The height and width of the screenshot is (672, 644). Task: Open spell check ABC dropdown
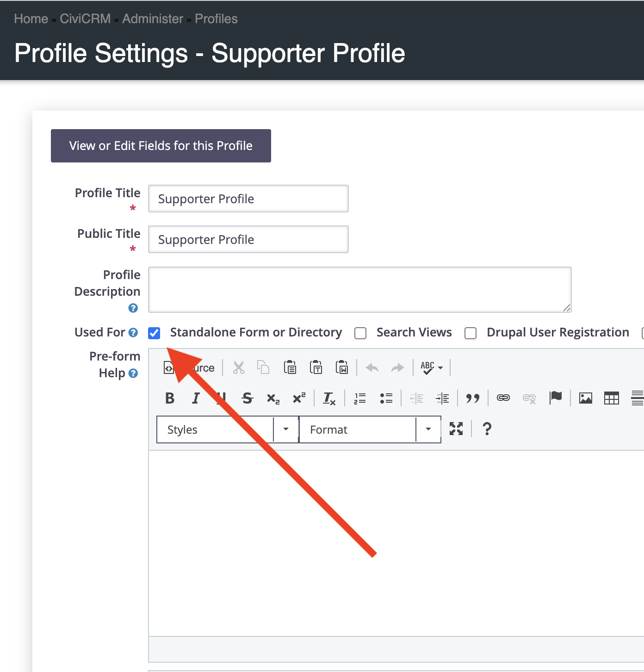(x=432, y=368)
